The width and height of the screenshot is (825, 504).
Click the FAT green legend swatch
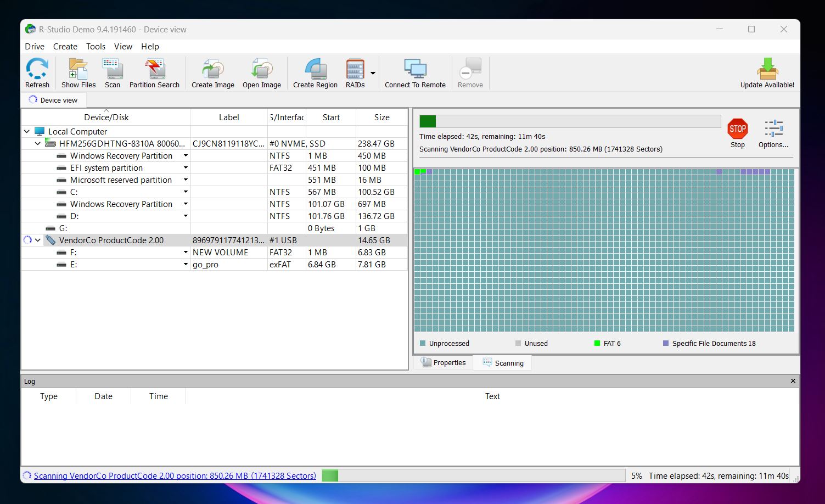click(x=597, y=343)
